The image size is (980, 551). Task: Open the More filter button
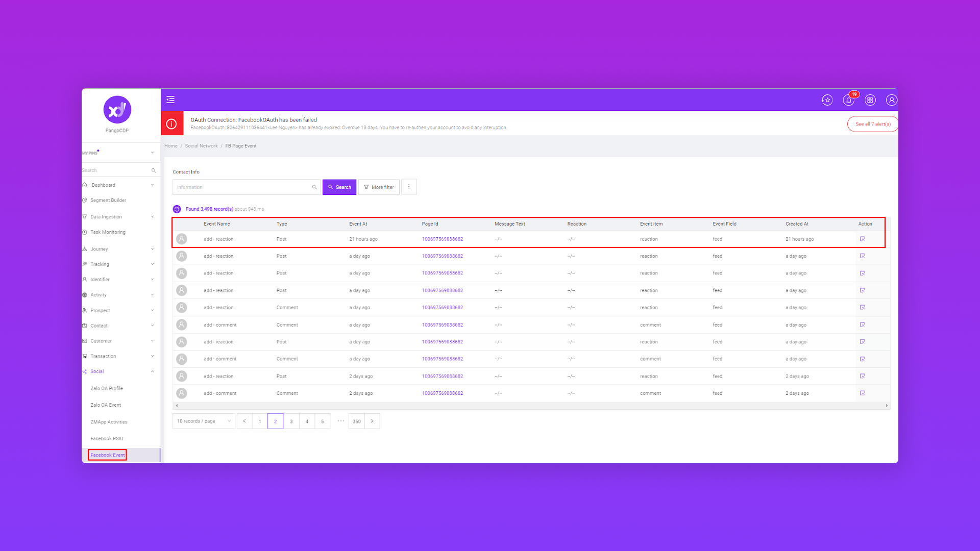coord(379,187)
